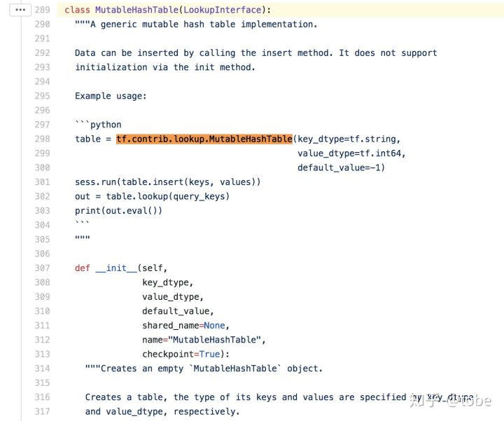Click 'and value_dtype, respectively.' line
This screenshot has width=504, height=421.
162,412
